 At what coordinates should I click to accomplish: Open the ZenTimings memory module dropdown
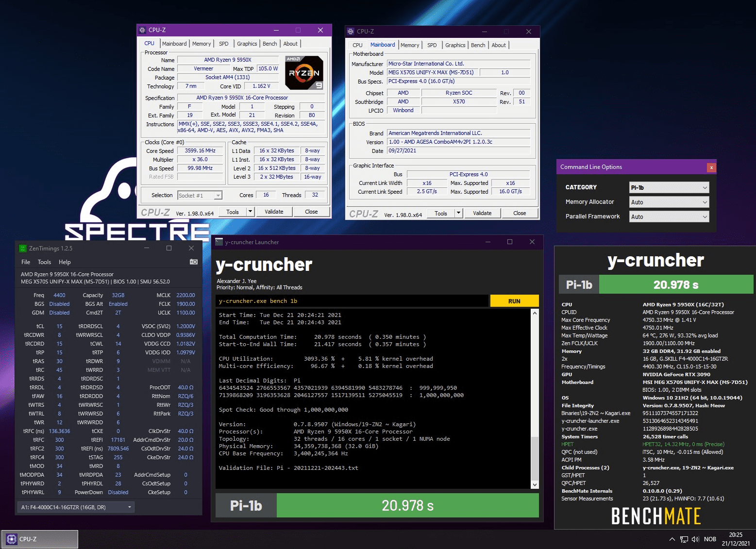(x=76, y=507)
